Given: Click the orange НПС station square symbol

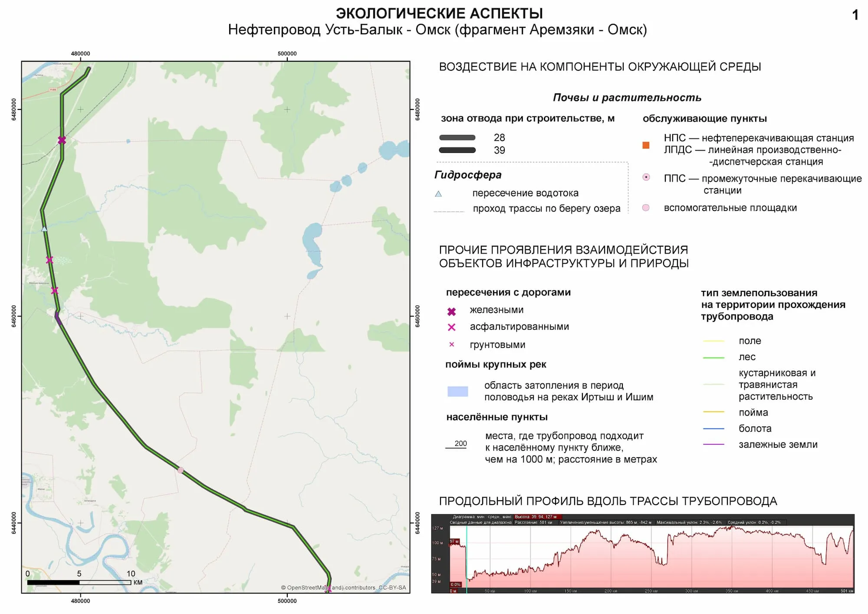Looking at the screenshot, I should [x=646, y=145].
